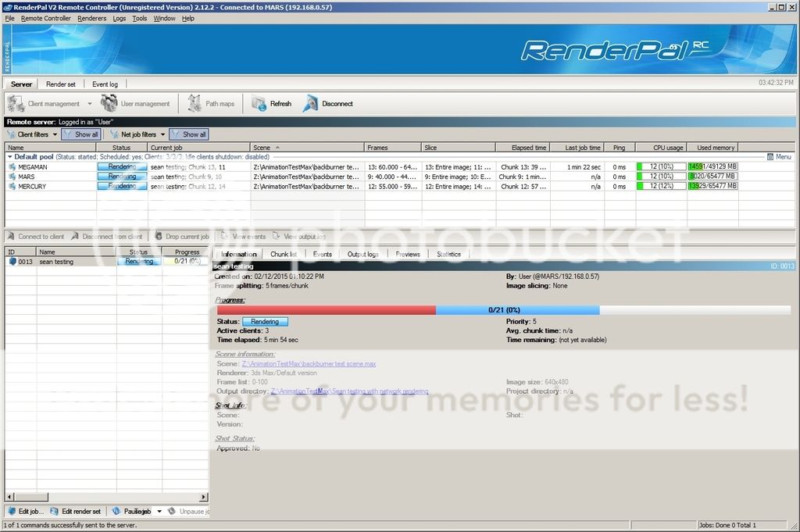Open the Tools menu
The width and height of the screenshot is (800, 532).
[x=139, y=19]
